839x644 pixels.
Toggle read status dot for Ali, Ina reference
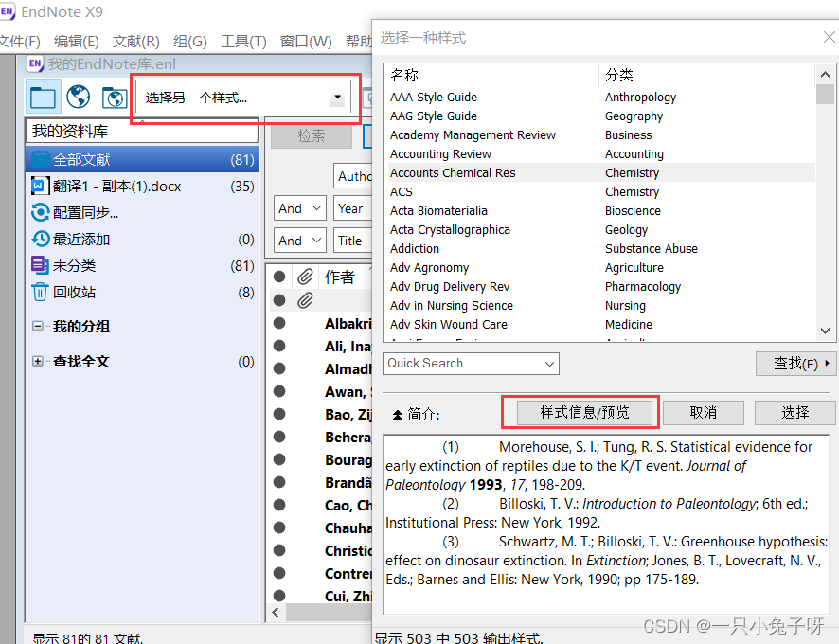pos(278,346)
